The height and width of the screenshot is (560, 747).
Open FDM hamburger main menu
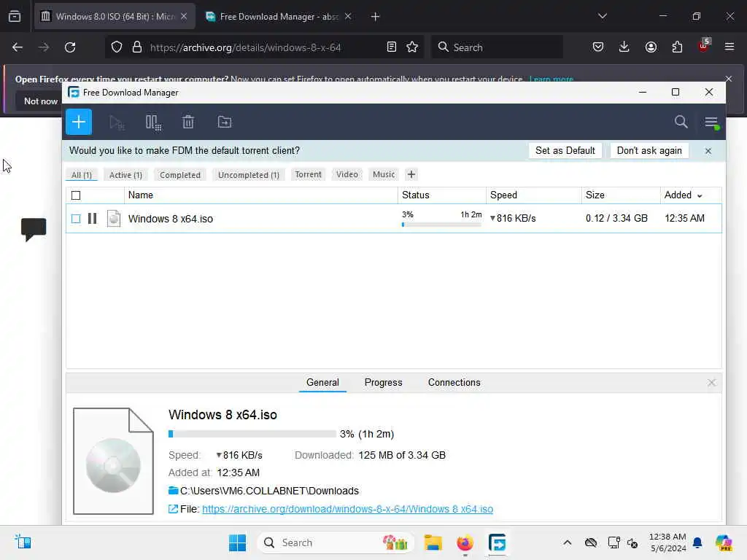point(711,122)
